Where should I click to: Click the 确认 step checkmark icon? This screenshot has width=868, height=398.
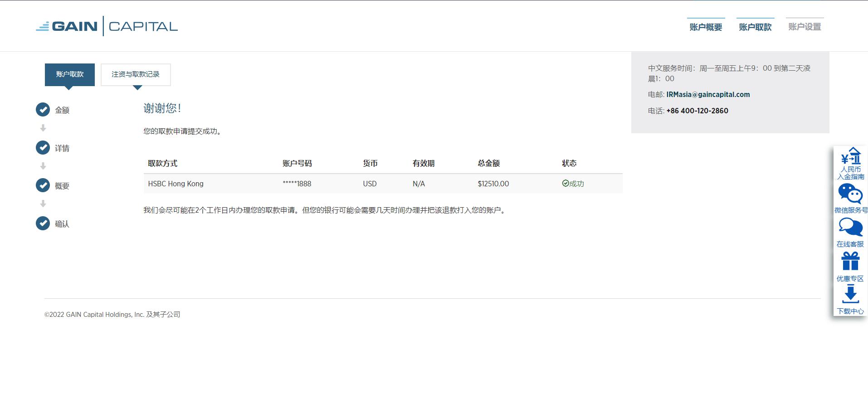click(43, 223)
